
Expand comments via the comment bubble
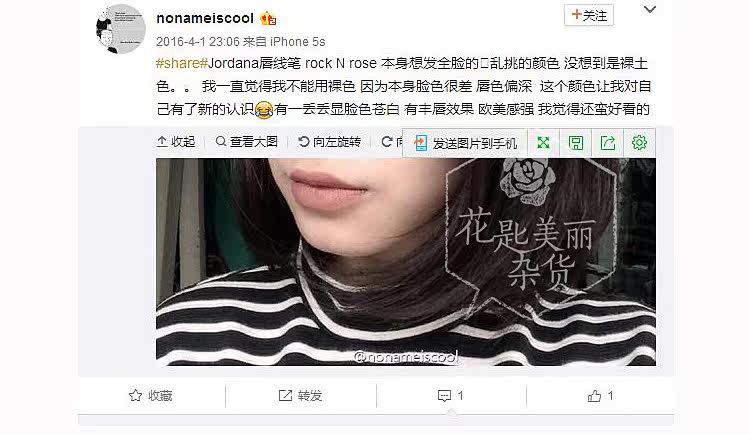pos(444,396)
